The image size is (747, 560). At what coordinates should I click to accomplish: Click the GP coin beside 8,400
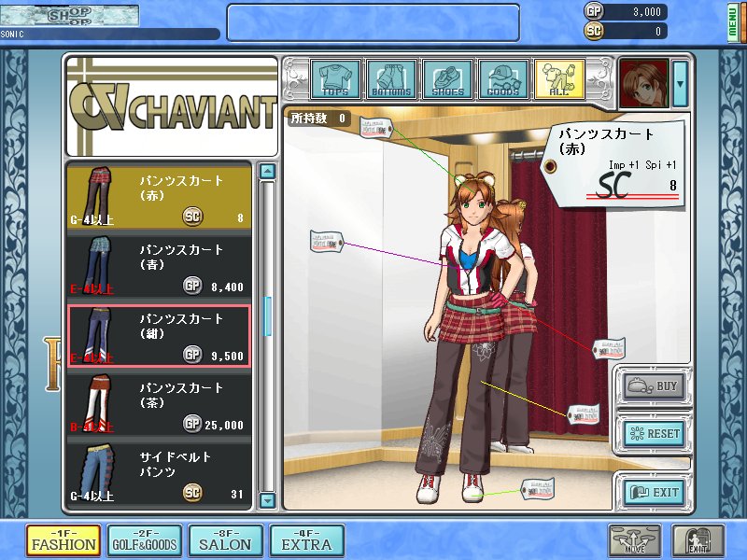click(x=192, y=286)
